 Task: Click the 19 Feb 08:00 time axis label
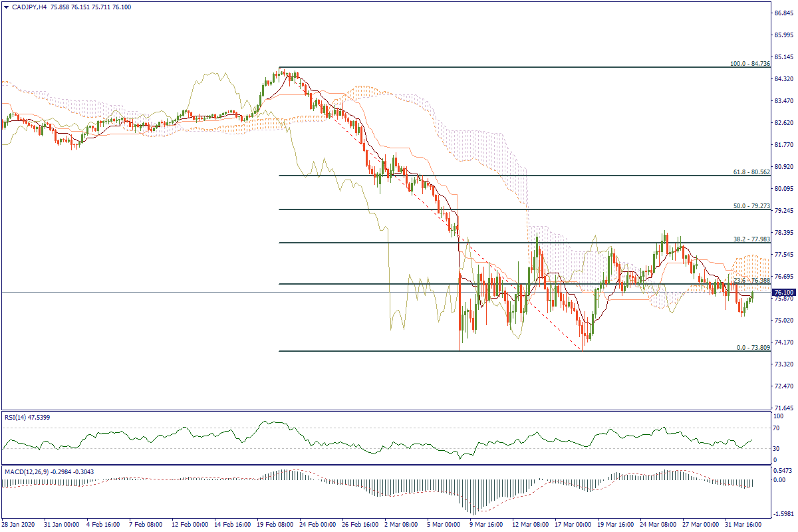[277, 525]
